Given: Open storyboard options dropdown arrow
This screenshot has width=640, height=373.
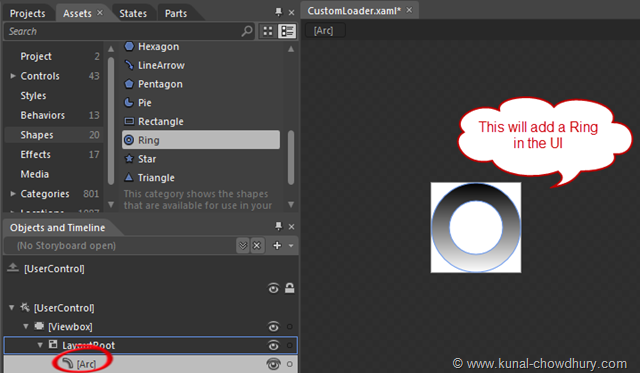Looking at the screenshot, I should coord(291,246).
